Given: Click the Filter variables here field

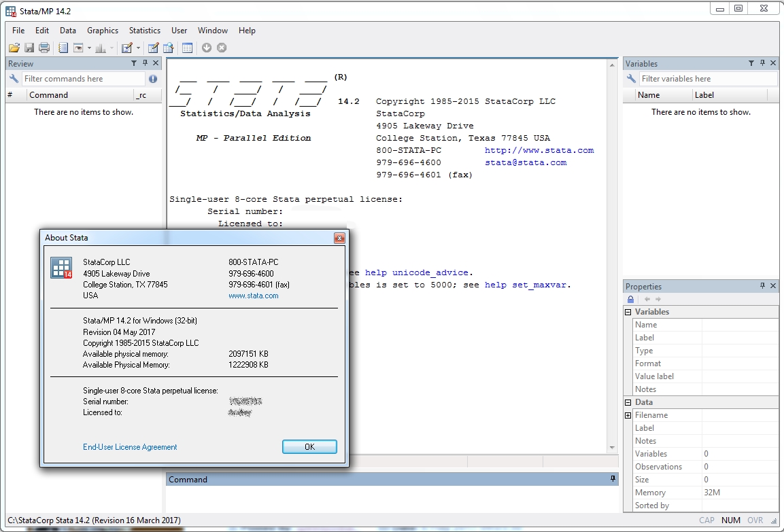Looking at the screenshot, I should [707, 79].
